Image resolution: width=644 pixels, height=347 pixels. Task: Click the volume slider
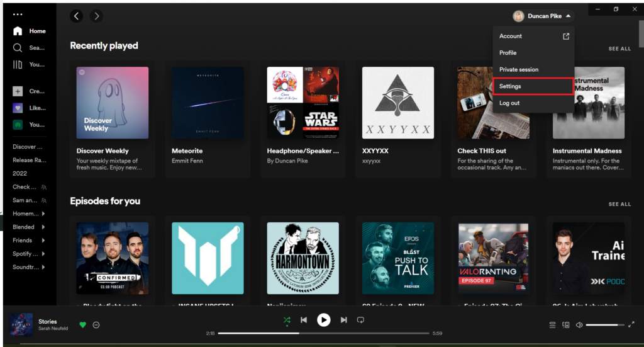click(605, 325)
